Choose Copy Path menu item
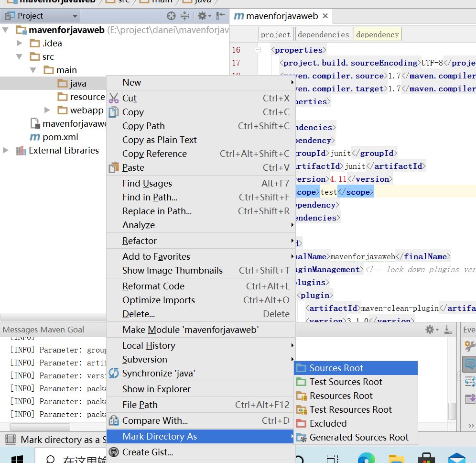Image resolution: width=476 pixels, height=463 pixels. 201,126
